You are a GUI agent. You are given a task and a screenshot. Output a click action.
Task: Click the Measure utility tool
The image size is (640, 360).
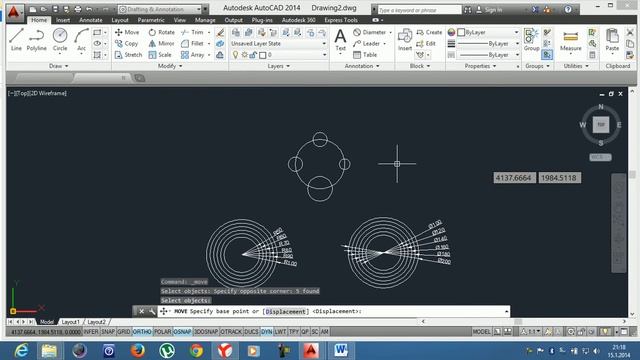tap(571, 40)
